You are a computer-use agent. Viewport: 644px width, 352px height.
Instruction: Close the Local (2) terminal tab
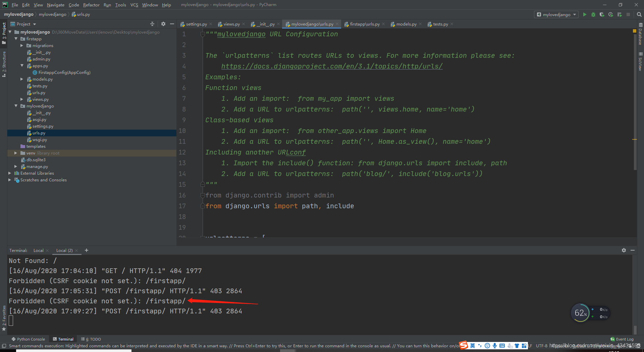click(76, 251)
